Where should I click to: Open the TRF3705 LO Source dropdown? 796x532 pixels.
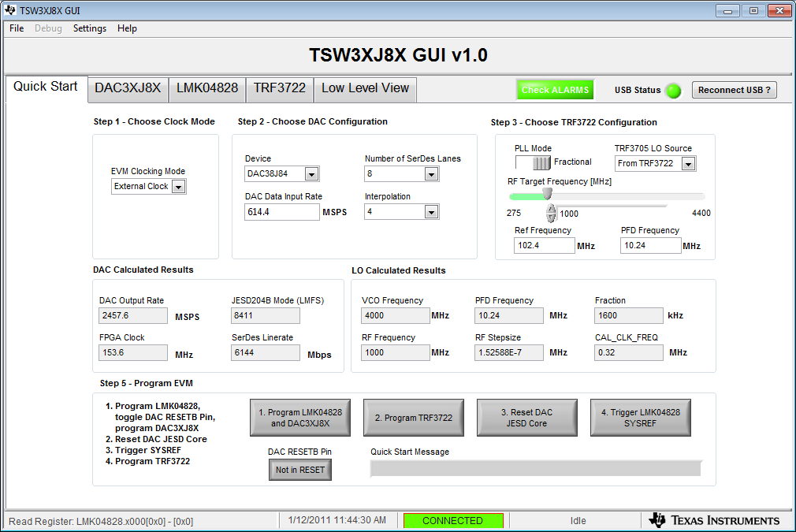click(x=688, y=163)
